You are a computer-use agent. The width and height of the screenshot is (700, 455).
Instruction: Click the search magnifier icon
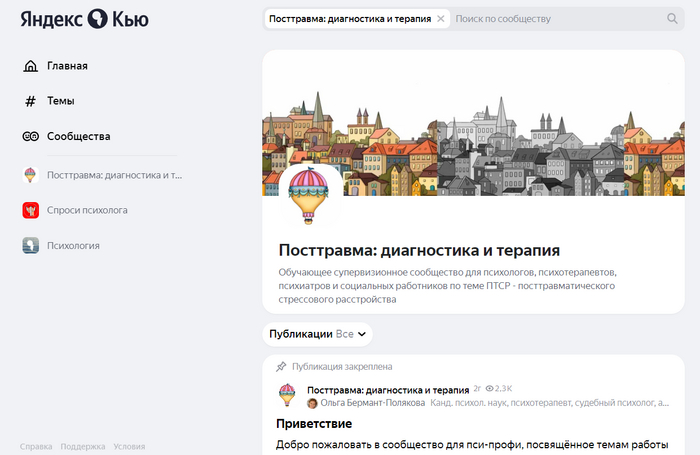coord(672,19)
